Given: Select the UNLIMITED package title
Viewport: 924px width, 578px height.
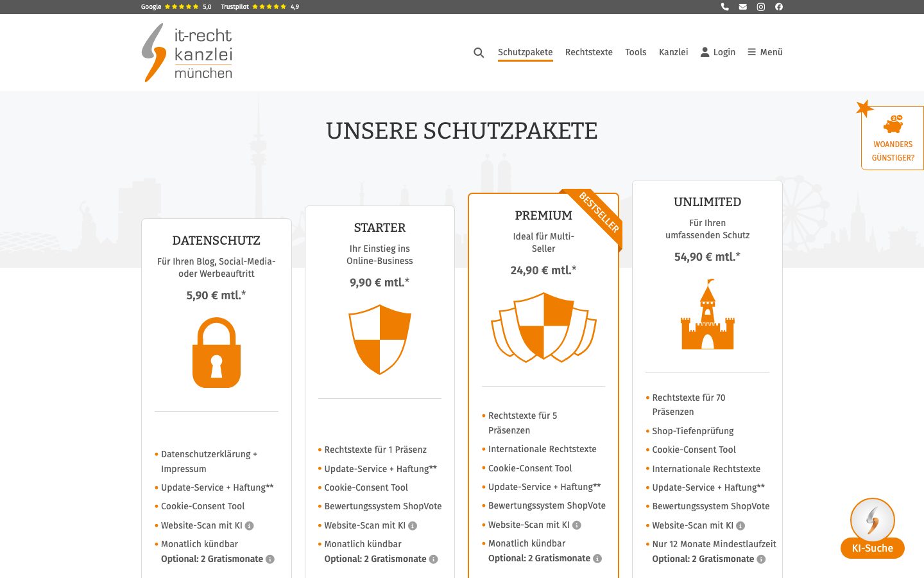Looking at the screenshot, I should pos(708,202).
